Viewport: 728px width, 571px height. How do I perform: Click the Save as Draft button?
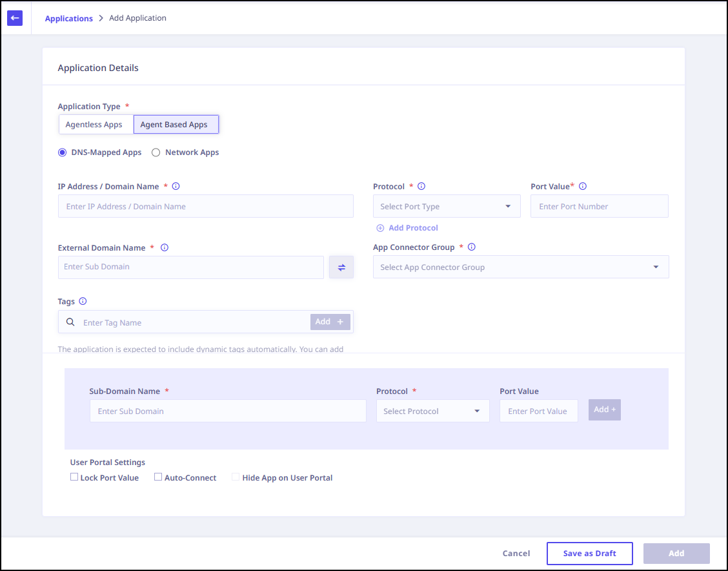pos(589,554)
